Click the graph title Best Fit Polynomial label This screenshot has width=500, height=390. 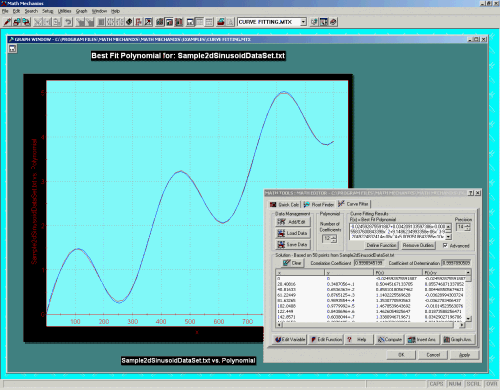tap(188, 56)
